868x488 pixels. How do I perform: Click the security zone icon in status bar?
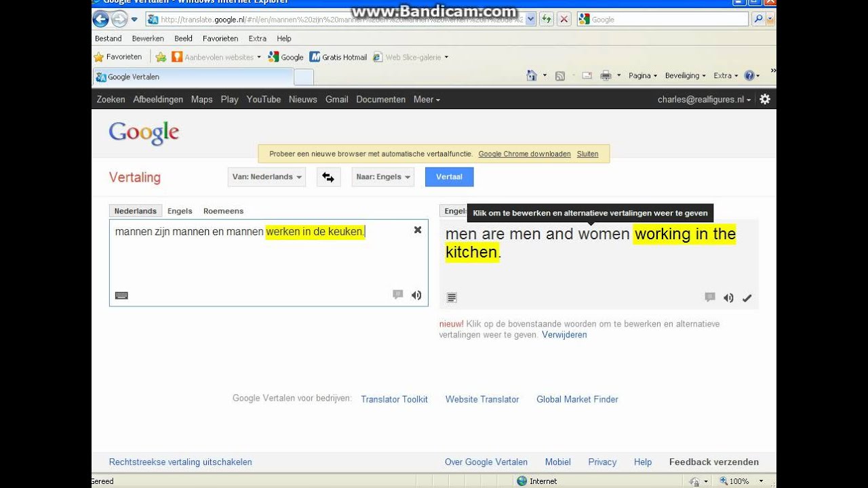click(521, 481)
